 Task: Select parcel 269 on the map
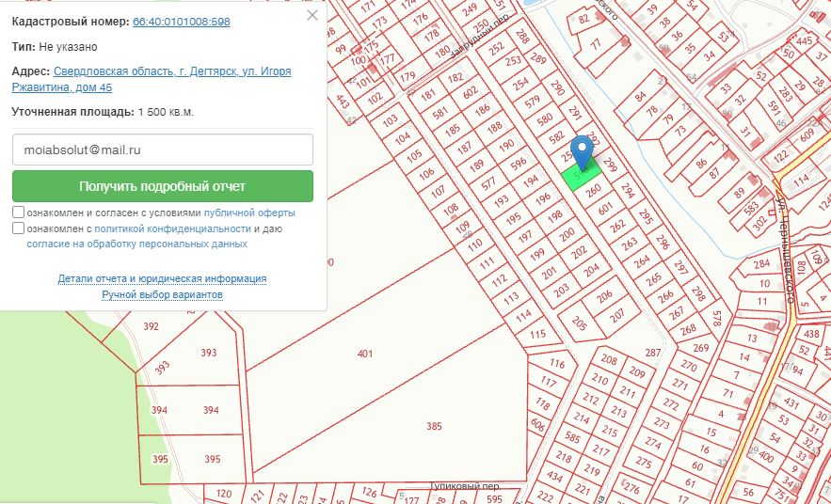click(700, 348)
